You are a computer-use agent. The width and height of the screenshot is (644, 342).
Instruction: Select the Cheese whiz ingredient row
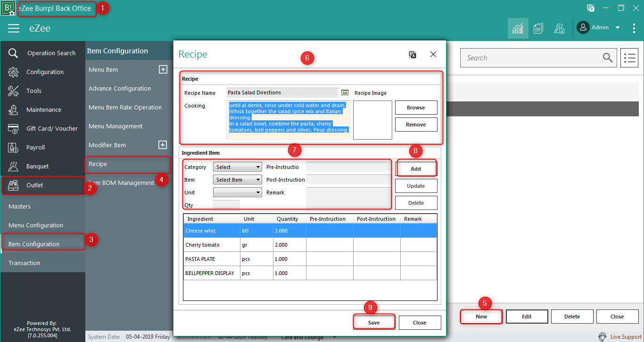tap(310, 231)
